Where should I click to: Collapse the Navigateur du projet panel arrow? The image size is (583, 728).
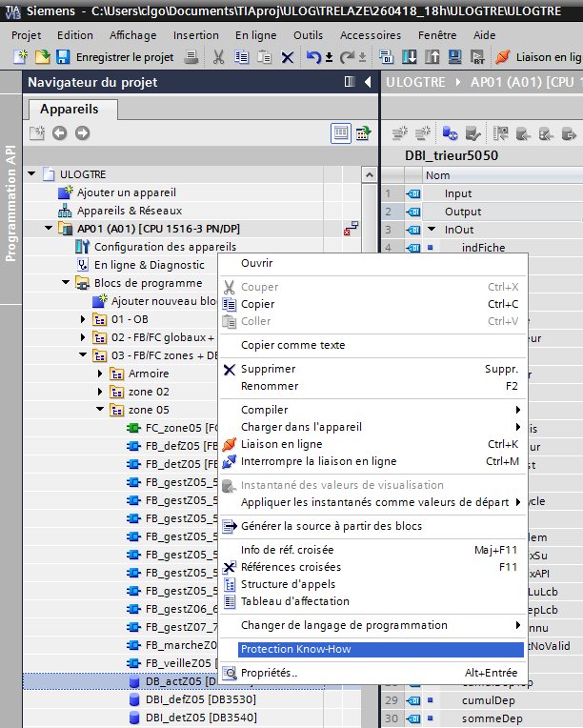pyautogui.click(x=365, y=83)
